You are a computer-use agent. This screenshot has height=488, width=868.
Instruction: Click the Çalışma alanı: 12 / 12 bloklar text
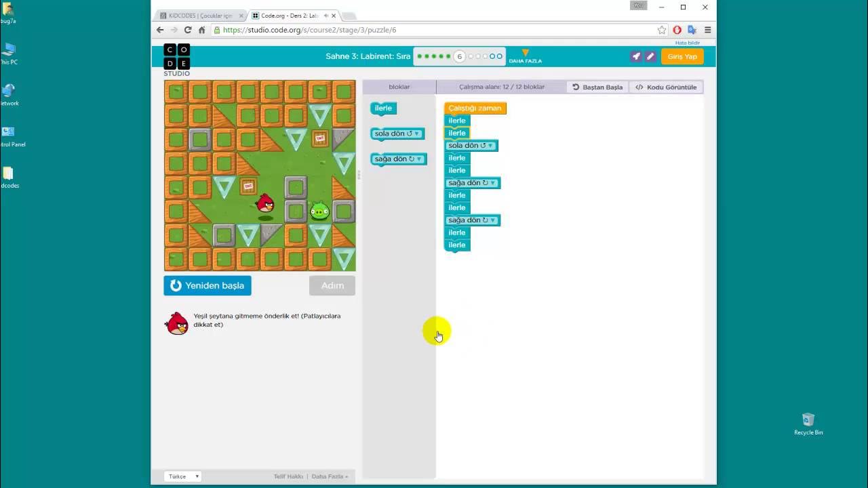(502, 87)
